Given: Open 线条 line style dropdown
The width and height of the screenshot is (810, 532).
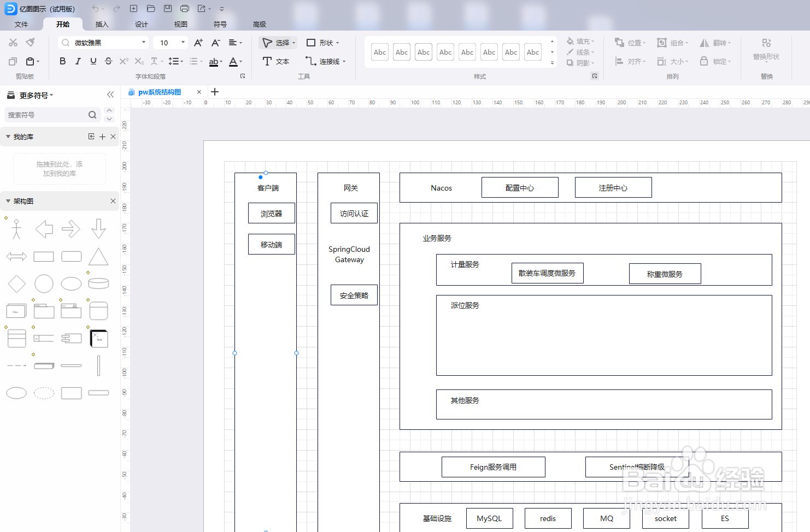Looking at the screenshot, I should (x=580, y=52).
